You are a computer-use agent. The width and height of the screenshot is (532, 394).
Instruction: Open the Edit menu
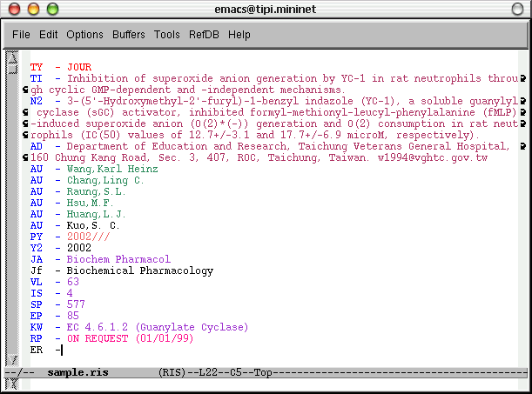[x=49, y=35]
